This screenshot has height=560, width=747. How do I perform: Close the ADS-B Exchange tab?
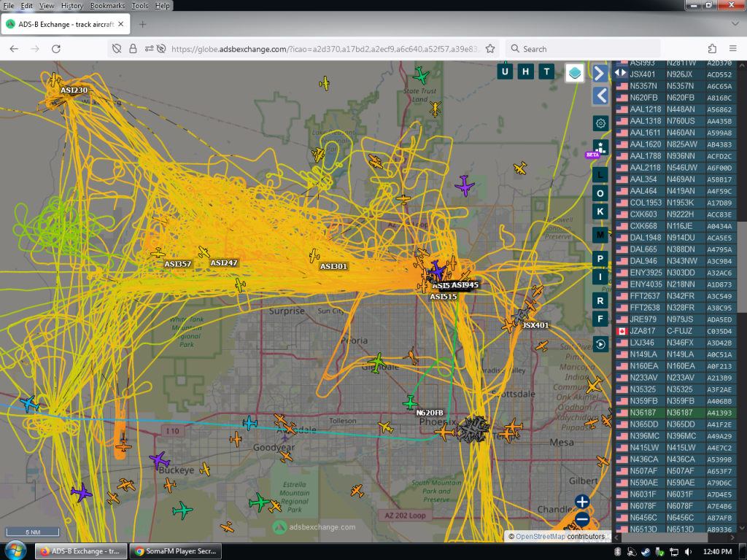click(x=121, y=24)
